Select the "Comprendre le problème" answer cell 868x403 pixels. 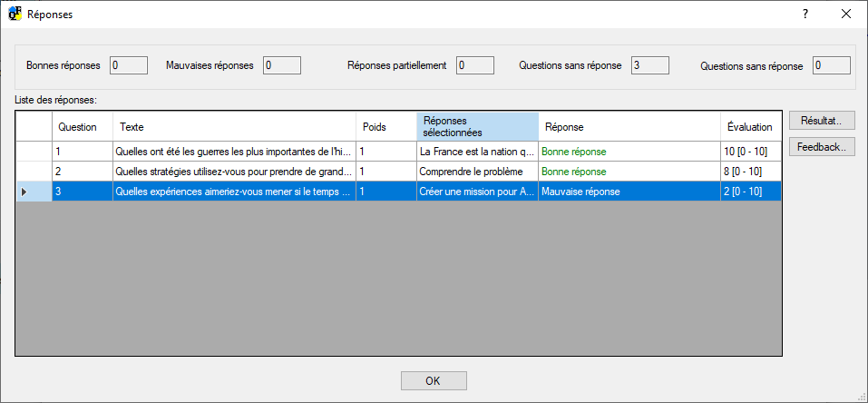pyautogui.click(x=477, y=172)
